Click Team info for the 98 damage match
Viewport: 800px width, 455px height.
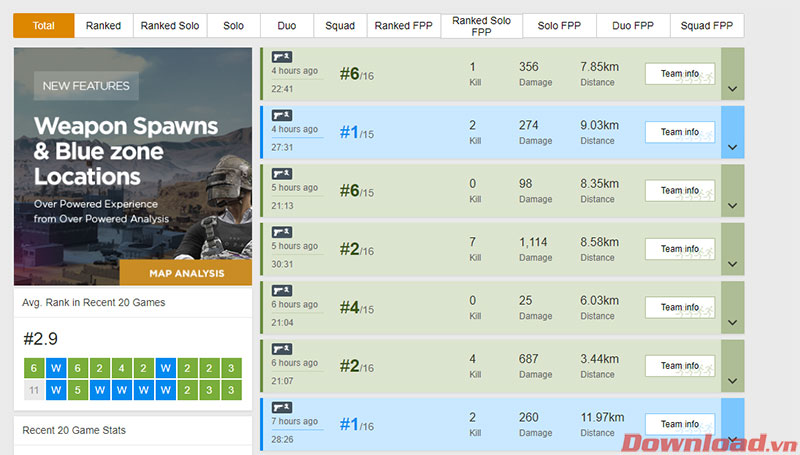(679, 190)
